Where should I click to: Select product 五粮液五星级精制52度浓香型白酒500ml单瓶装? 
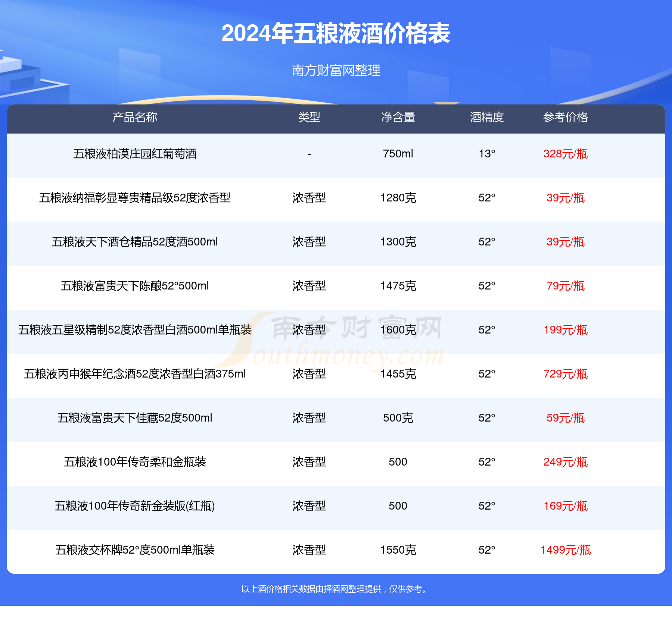point(135,330)
